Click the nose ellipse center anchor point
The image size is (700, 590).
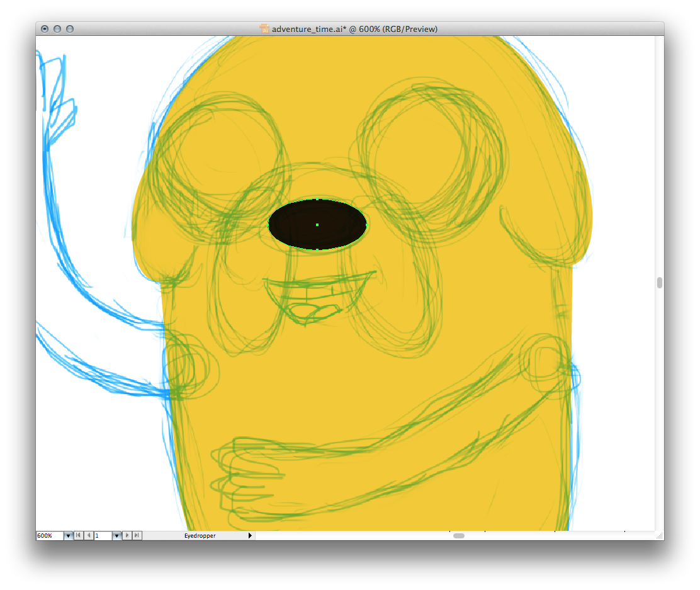click(317, 225)
